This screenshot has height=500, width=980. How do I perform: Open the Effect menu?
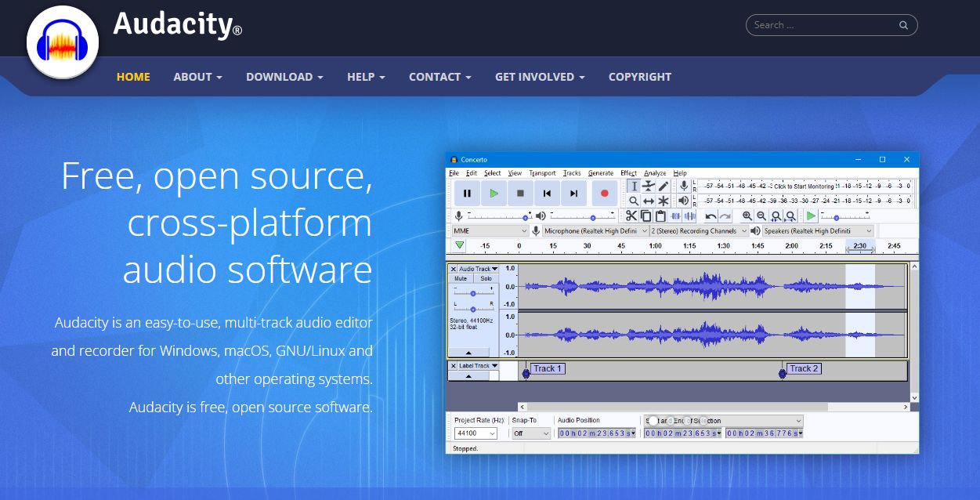point(629,173)
